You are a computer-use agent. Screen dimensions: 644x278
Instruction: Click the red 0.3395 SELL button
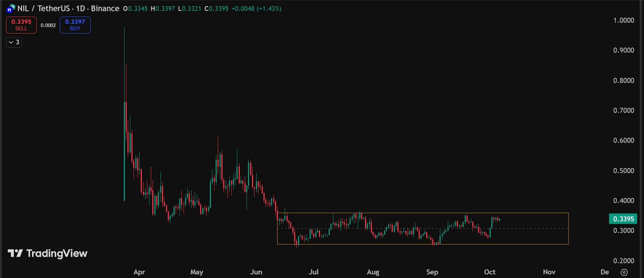[x=21, y=25]
